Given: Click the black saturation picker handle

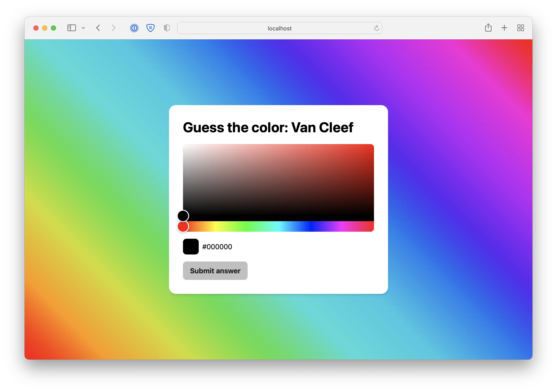Looking at the screenshot, I should click(183, 216).
